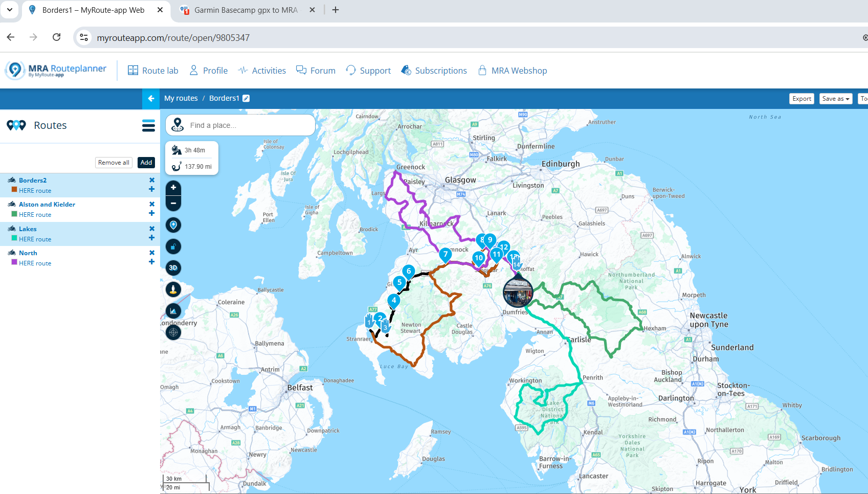This screenshot has height=494, width=868.
Task: Click the three-pin Routes panel icon
Action: 16,125
